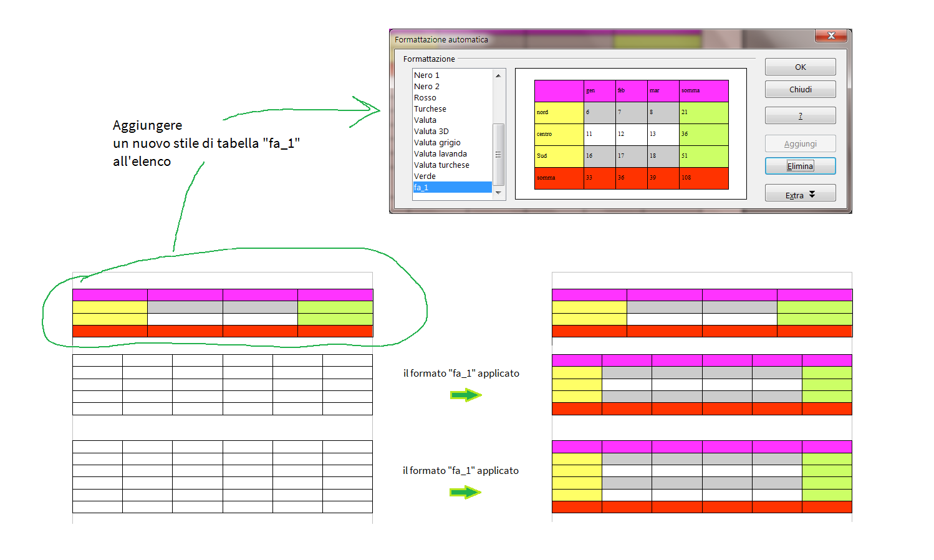Click the format list scroll-up arrow
The height and width of the screenshot is (560, 934).
point(498,75)
